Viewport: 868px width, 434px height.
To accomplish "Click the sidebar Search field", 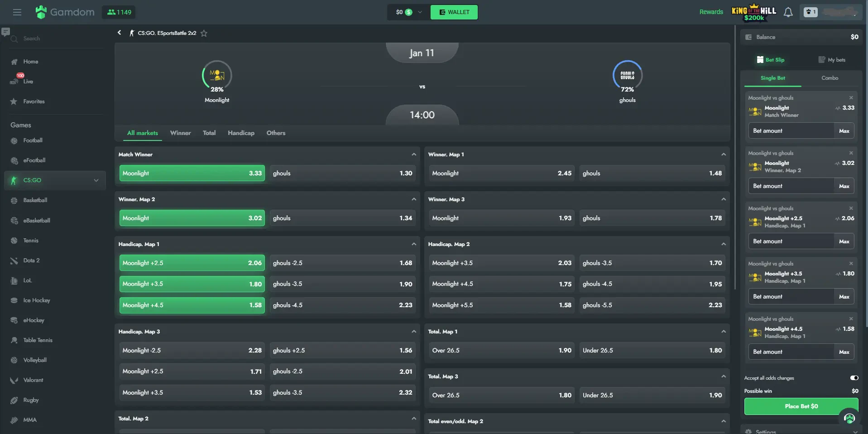I will [x=57, y=39].
